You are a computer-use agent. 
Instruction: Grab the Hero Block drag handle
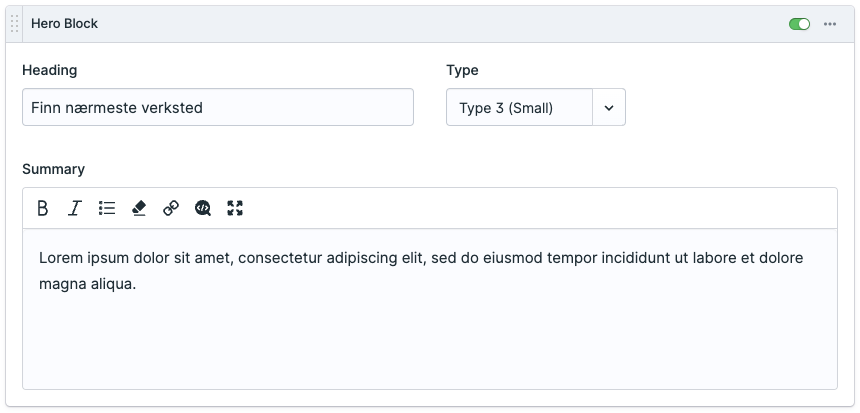click(x=15, y=24)
